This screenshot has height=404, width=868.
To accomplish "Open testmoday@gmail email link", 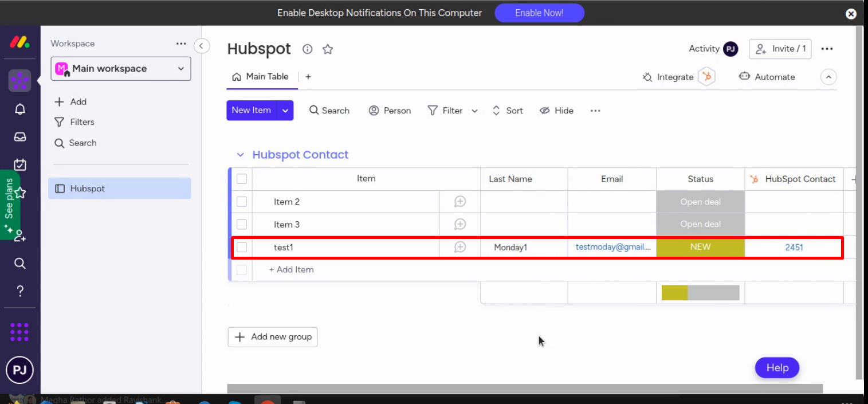I will click(x=613, y=247).
